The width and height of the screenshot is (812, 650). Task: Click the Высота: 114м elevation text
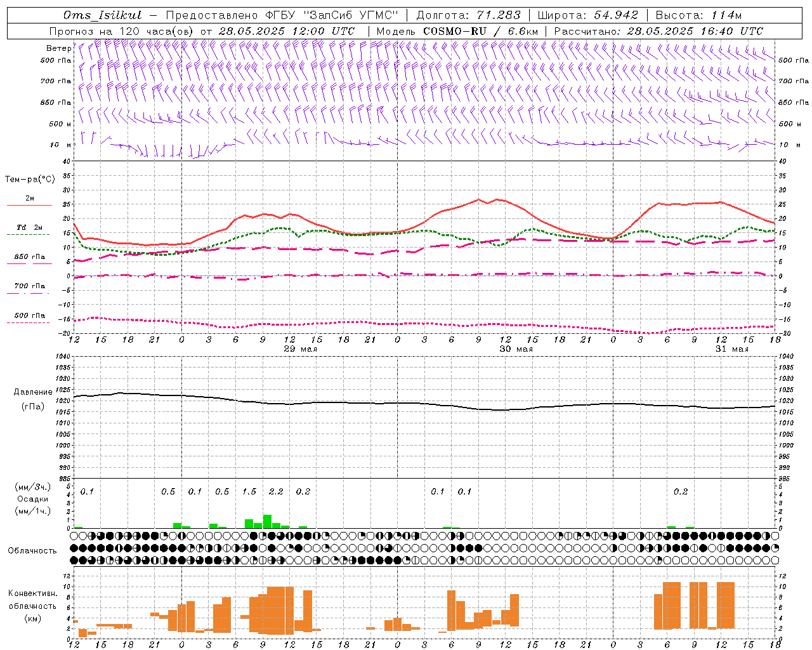[698, 15]
